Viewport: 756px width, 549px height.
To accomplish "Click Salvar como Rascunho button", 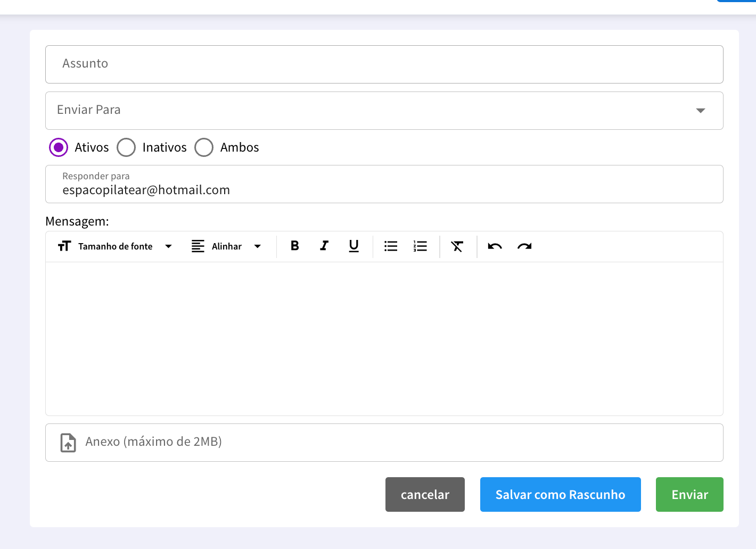I will (560, 495).
